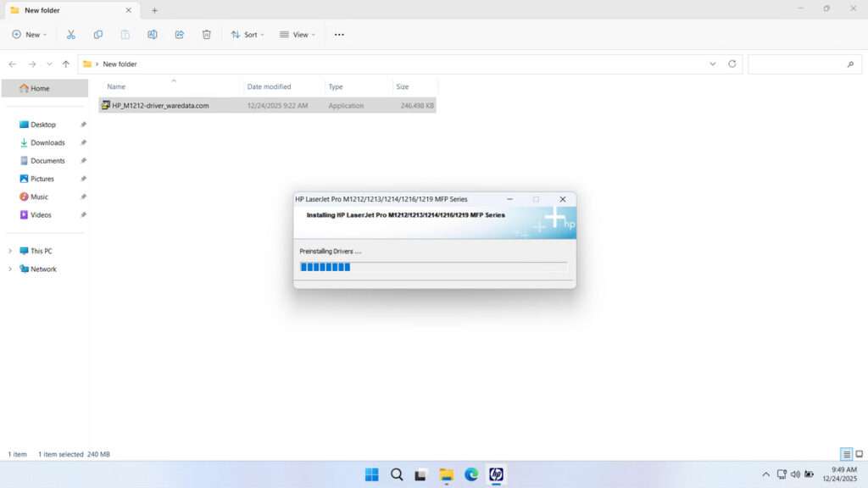Click the Explorer search box
Image resolution: width=868 pixels, height=488 pixels.
point(803,64)
